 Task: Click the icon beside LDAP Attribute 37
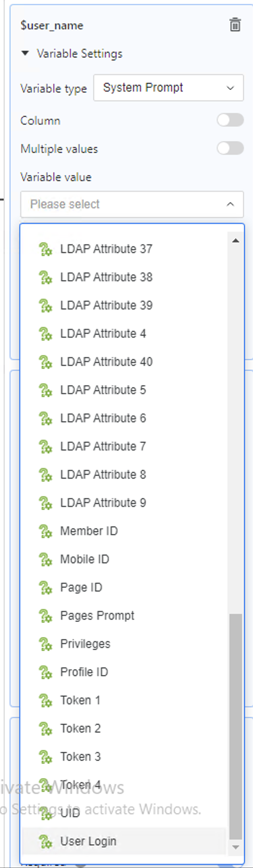45,249
